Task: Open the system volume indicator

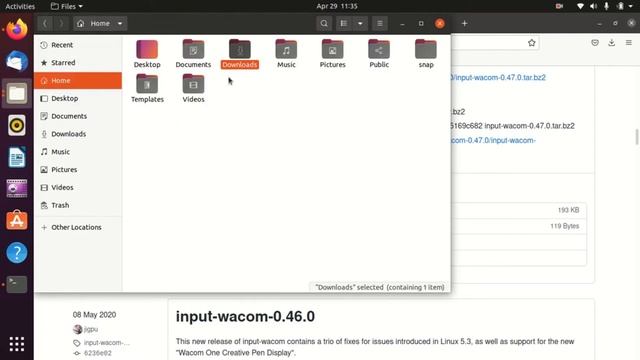Action: click(593, 6)
